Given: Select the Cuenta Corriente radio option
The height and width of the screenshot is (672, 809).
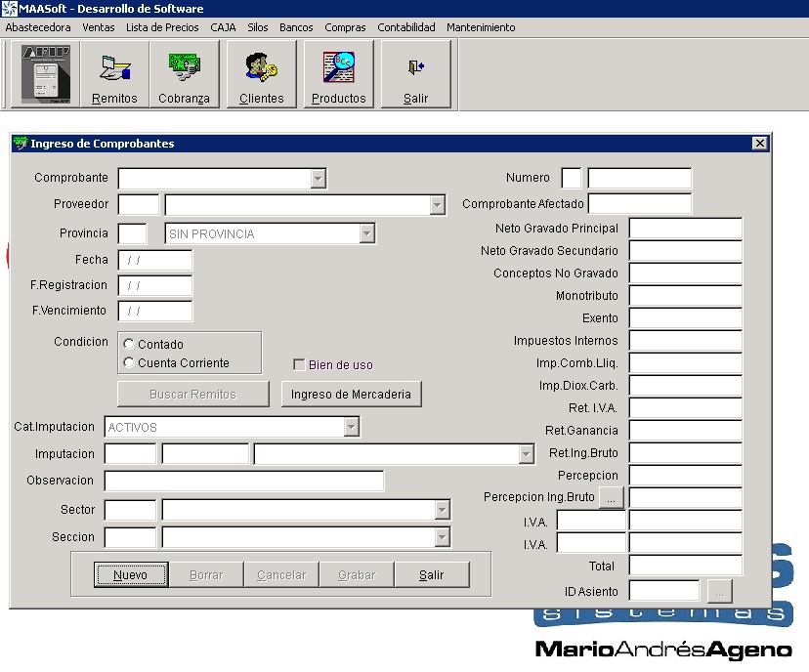Looking at the screenshot, I should click(x=129, y=363).
